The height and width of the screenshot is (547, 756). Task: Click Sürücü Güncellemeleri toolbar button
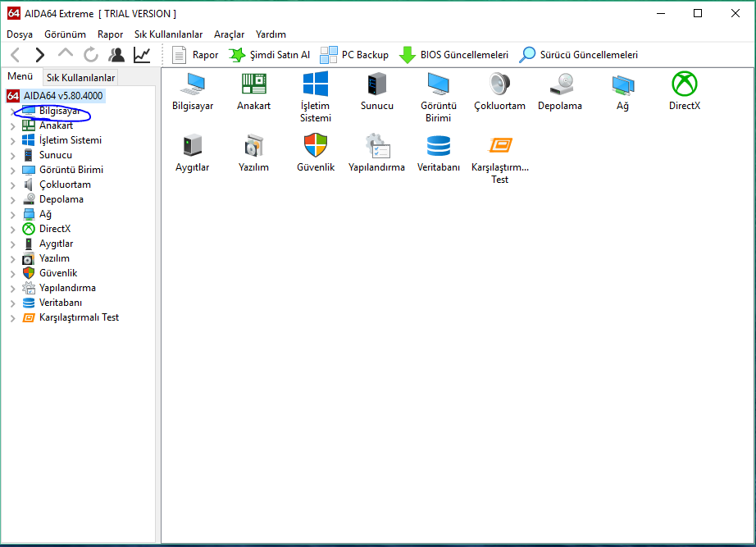point(579,55)
